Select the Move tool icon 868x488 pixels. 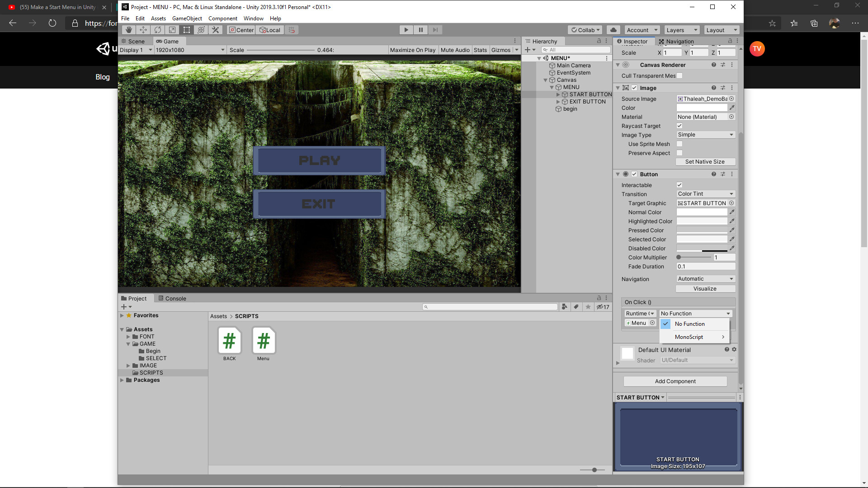[x=143, y=30]
